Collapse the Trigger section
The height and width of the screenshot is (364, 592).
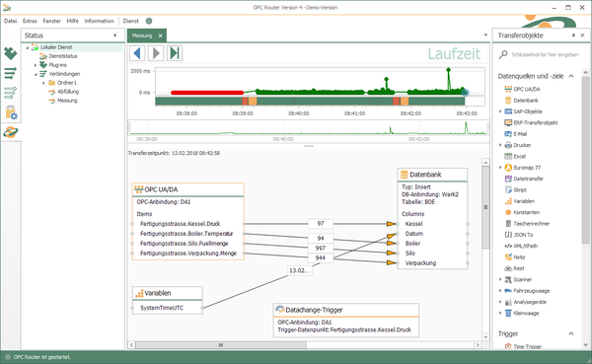(x=571, y=333)
